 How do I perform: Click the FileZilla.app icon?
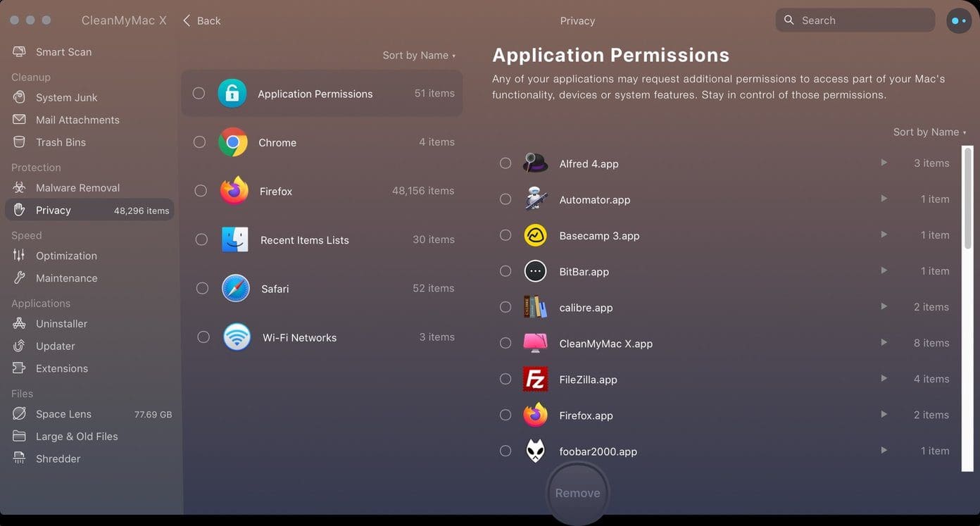536,380
